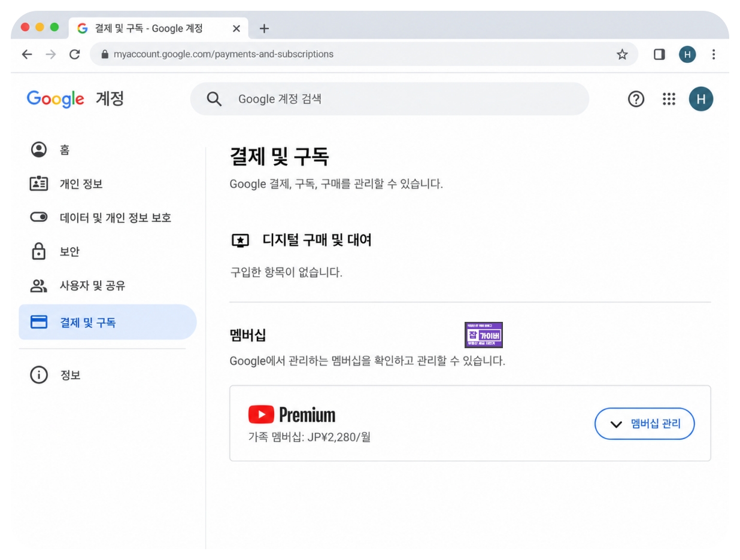Image resolution: width=740 pixels, height=560 pixels.
Task: Open help with the question mark icon
Action: click(636, 99)
